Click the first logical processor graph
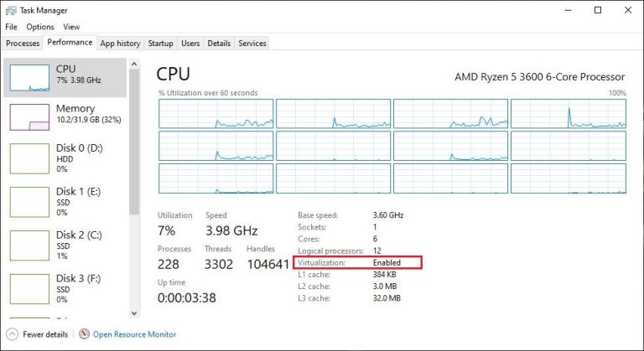Screen dimensions: 644x351 point(216,115)
